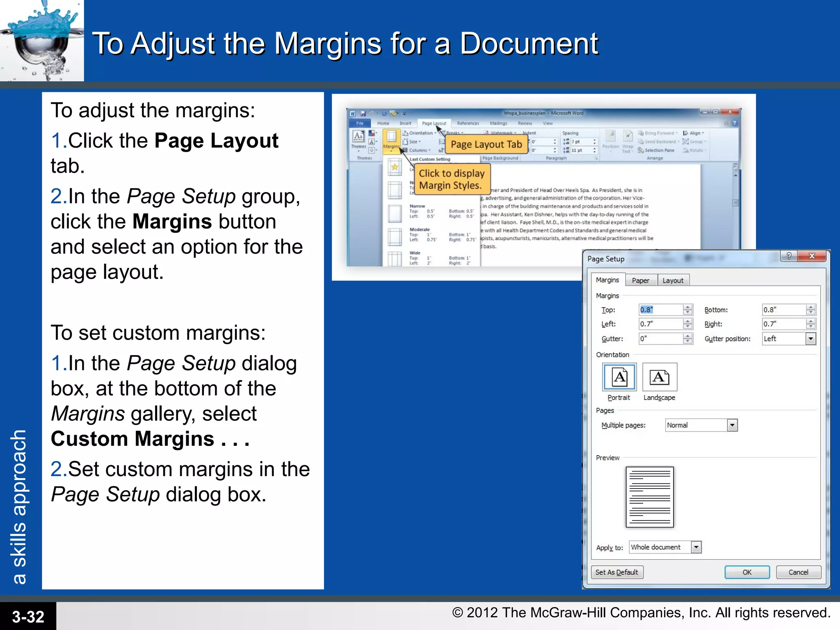Increase the Bottom margin with the up stepper
Screen dimensions: 840x630
(810, 307)
